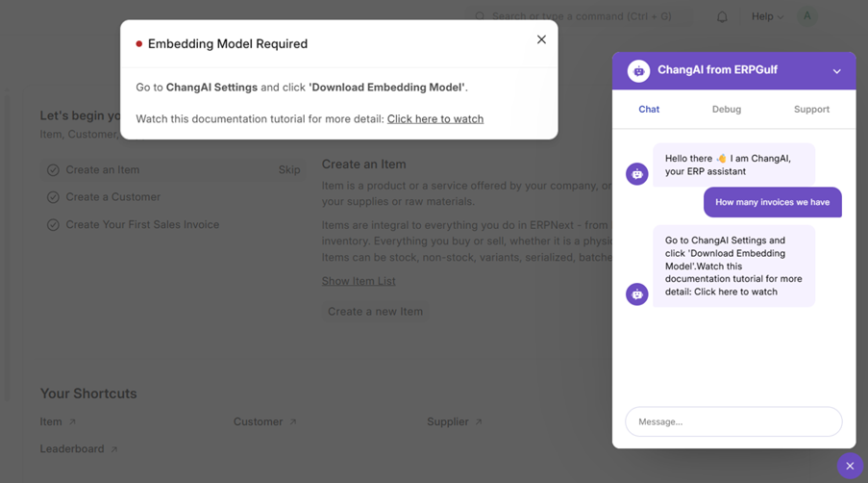Close the Embedding Model Required dialog
The height and width of the screenshot is (483, 868).
(541, 39)
